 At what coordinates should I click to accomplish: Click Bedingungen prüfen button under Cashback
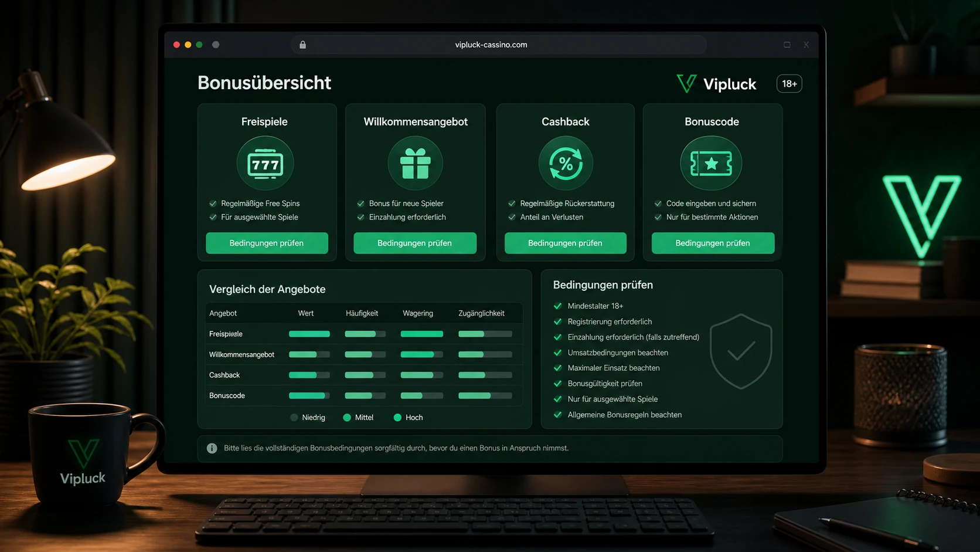pos(566,243)
